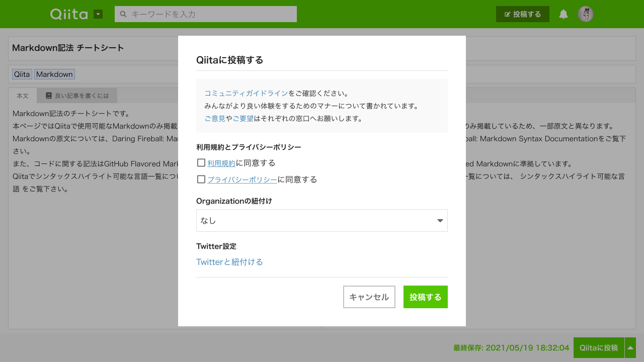Click the pencil icon on 投稿する button

pyautogui.click(x=507, y=14)
